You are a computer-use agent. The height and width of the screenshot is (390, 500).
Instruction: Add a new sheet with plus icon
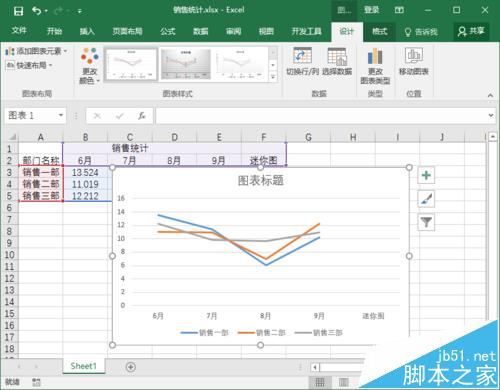(x=131, y=367)
